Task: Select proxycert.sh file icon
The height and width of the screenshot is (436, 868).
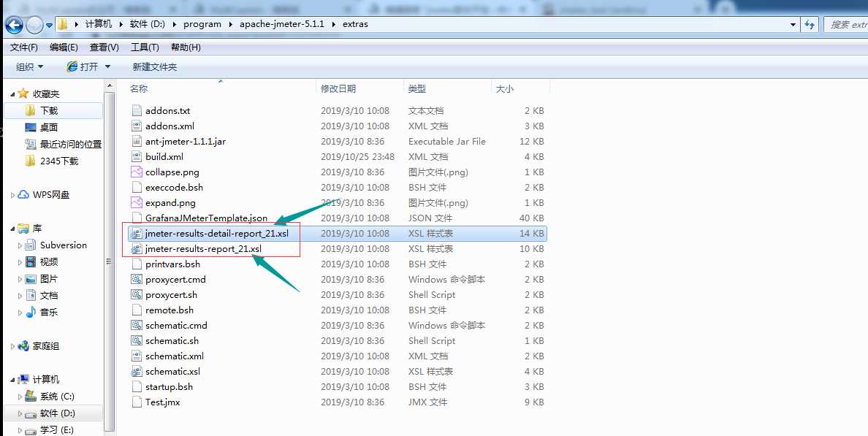Action: [x=137, y=295]
